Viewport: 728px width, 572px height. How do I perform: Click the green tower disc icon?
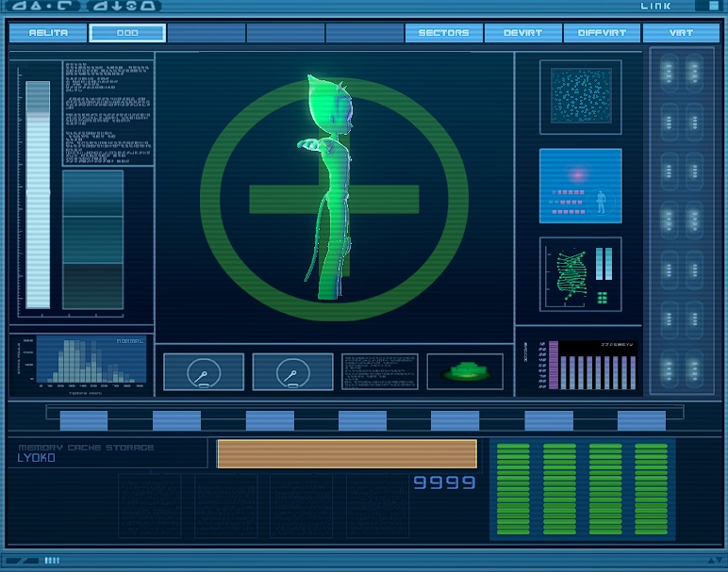pyautogui.click(x=465, y=371)
